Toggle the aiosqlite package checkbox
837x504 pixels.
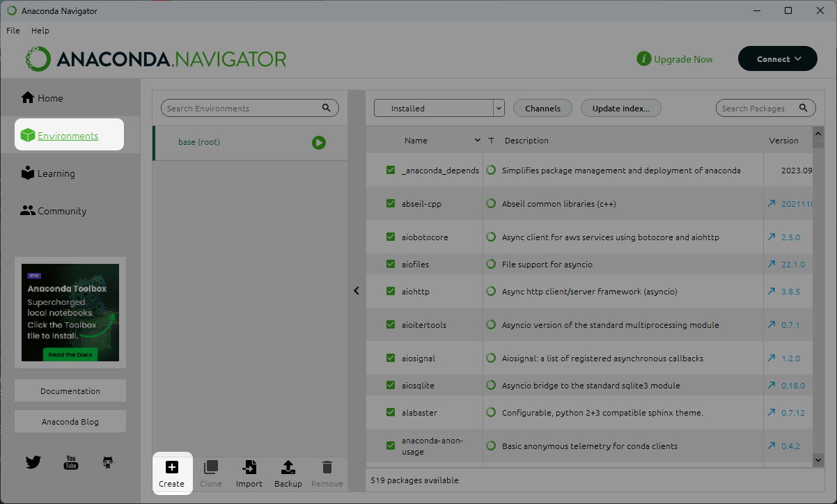point(391,386)
